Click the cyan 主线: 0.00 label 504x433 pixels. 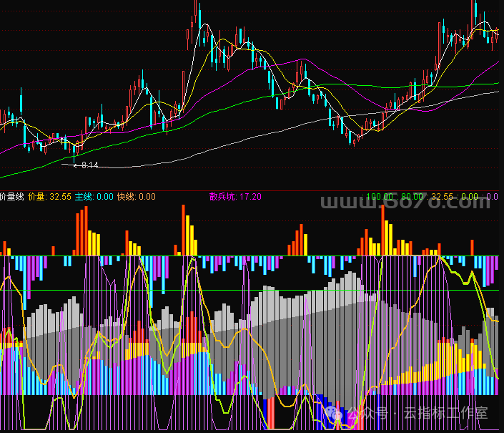[94, 197]
